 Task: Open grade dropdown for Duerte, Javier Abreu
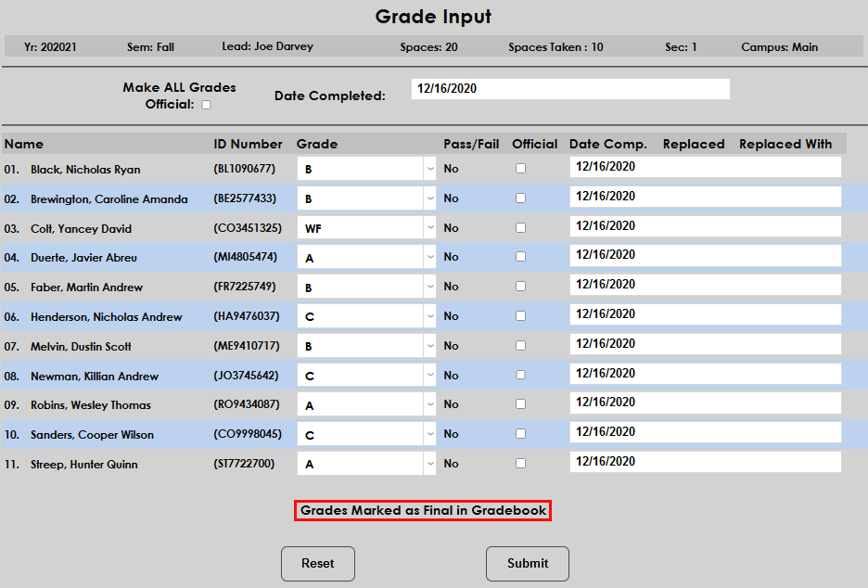pos(365,258)
